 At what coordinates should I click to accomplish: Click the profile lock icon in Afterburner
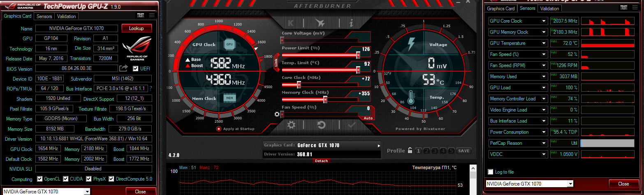click(x=410, y=151)
